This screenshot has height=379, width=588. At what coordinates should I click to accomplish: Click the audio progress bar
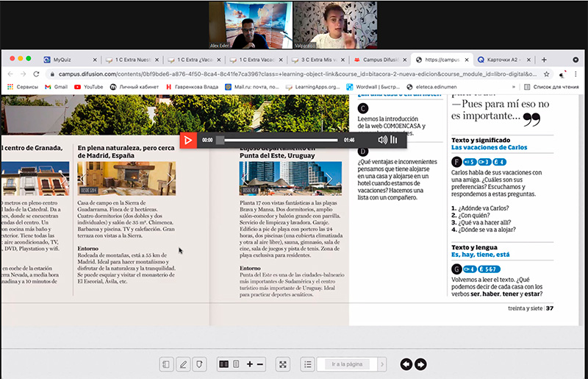click(x=279, y=140)
